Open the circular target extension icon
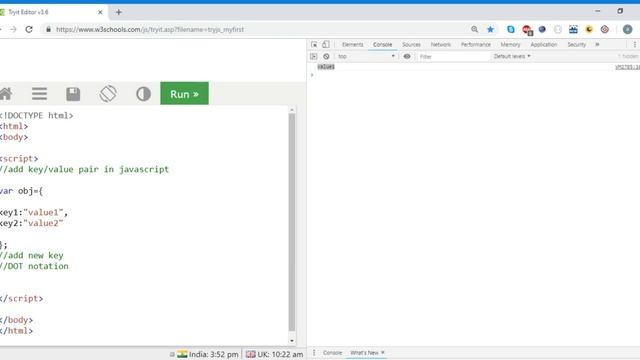The width and height of the screenshot is (640, 360). 605,29
